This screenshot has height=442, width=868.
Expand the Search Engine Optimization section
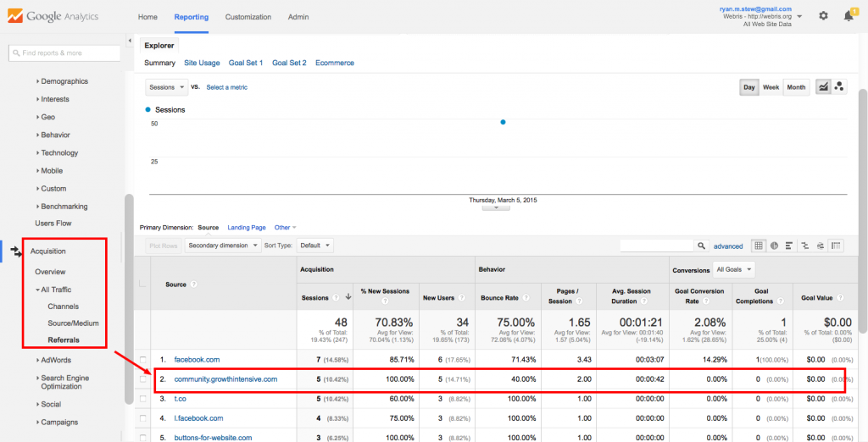[x=63, y=382]
